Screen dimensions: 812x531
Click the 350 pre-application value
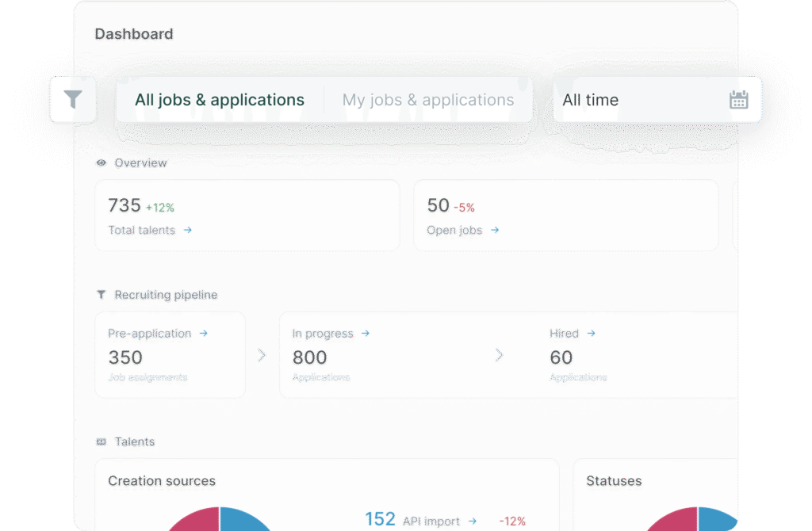coord(125,357)
